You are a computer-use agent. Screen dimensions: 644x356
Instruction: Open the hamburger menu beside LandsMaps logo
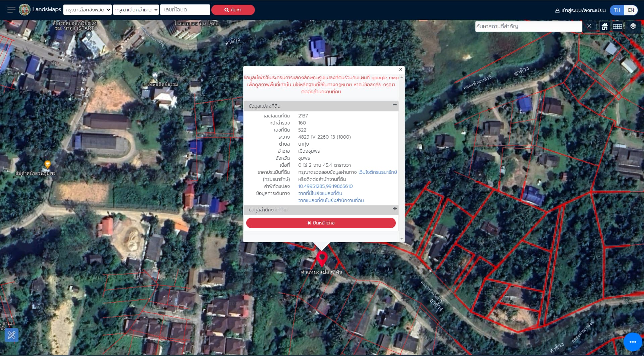click(x=11, y=10)
